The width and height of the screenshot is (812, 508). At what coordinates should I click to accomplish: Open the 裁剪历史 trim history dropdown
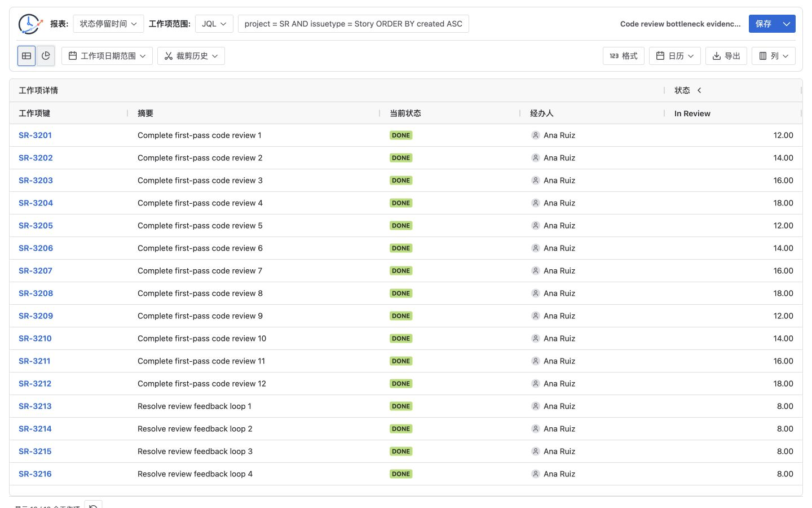[191, 56]
